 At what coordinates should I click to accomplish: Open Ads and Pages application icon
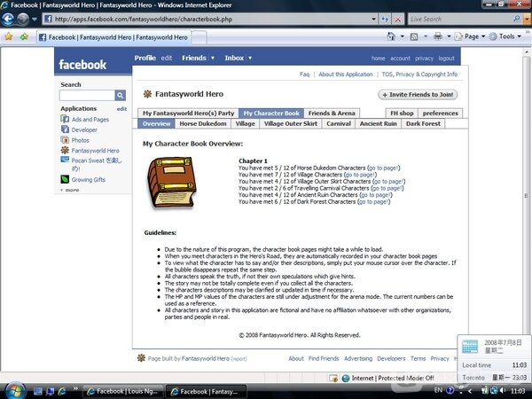point(65,119)
